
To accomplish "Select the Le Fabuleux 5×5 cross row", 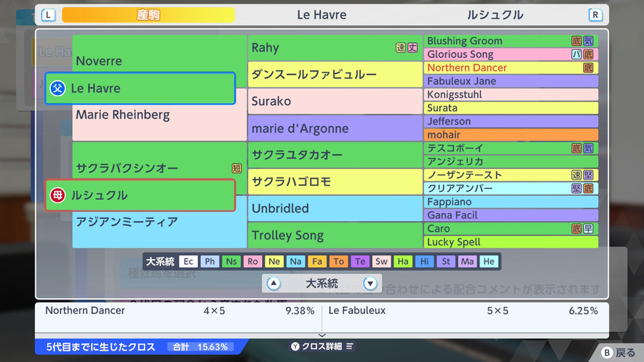I will point(463,310).
